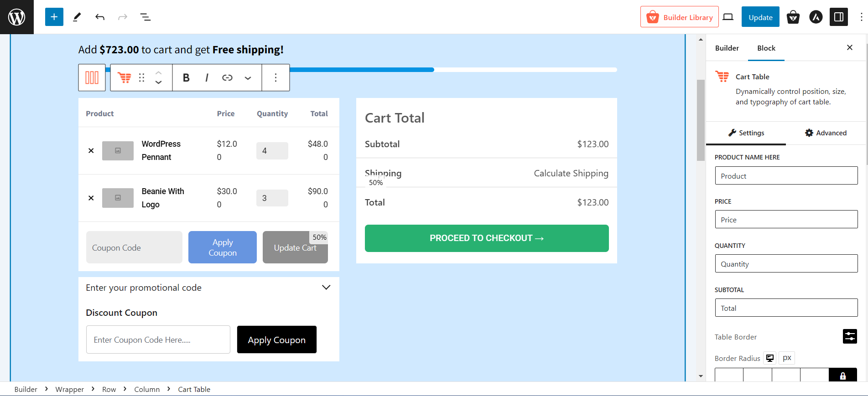Remove WordPress Pennant from cart
Screen dimensions: 868x396
[x=91, y=150]
